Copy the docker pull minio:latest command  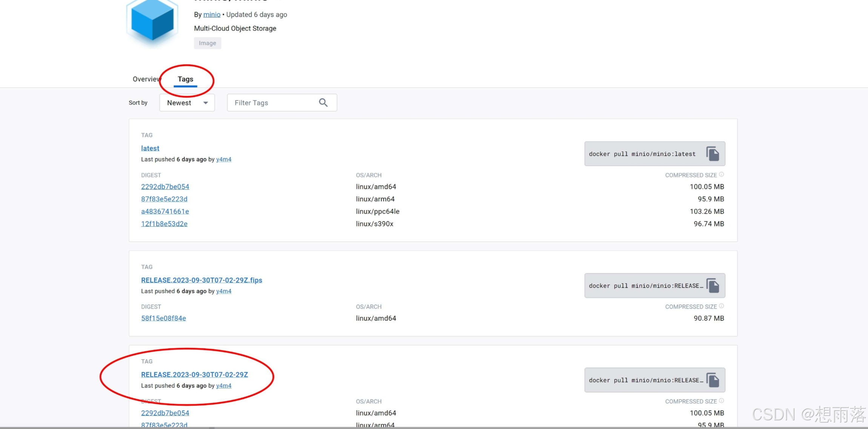(713, 154)
